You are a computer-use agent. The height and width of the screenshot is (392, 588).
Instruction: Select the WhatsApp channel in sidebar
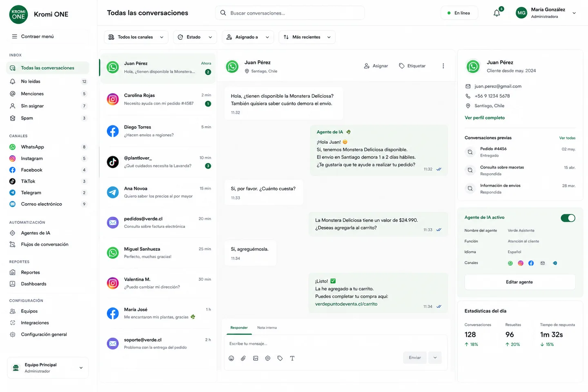[x=48, y=147]
